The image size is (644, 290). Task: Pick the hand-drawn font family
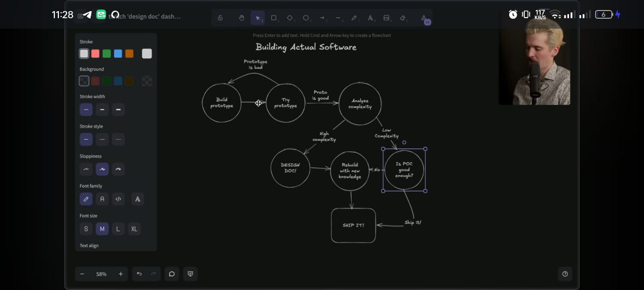point(86,199)
